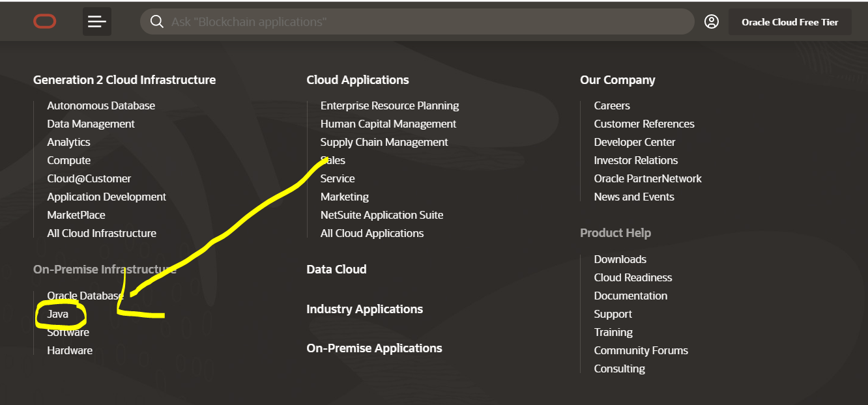Screen dimensions: 868x405
Task: Go to Support link
Action: click(x=613, y=314)
